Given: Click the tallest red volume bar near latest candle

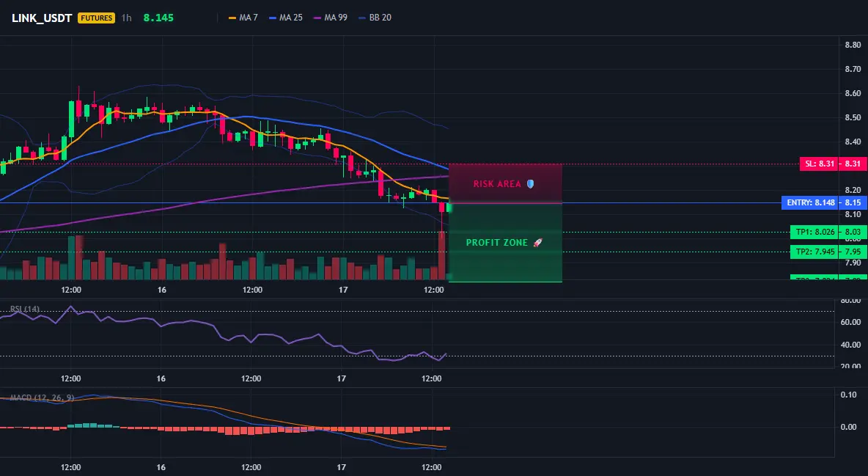Looking at the screenshot, I should coord(442,255).
